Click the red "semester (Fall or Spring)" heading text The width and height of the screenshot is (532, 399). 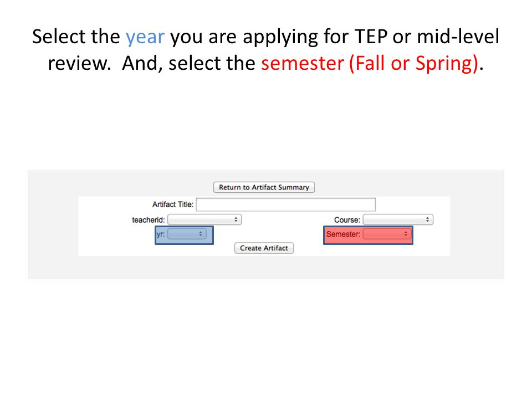click(x=370, y=63)
